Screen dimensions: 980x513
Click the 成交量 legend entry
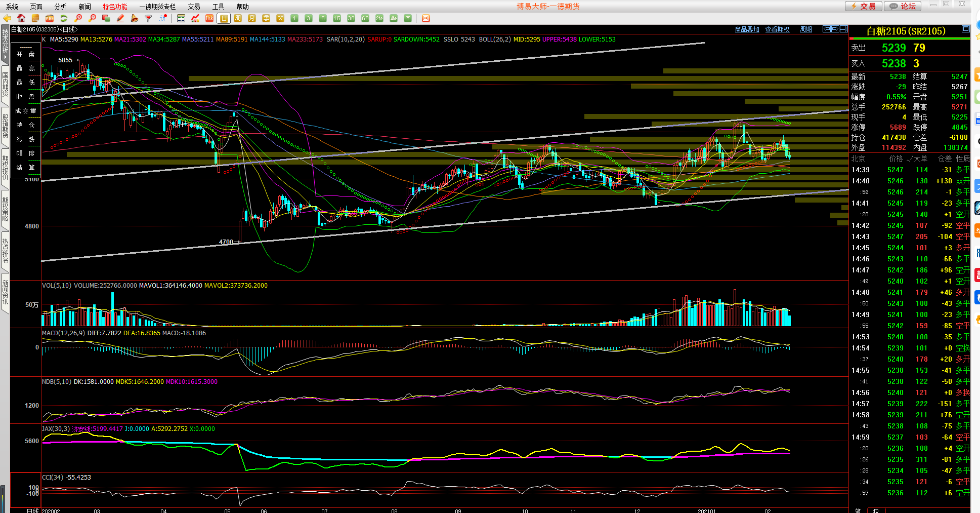pos(26,110)
